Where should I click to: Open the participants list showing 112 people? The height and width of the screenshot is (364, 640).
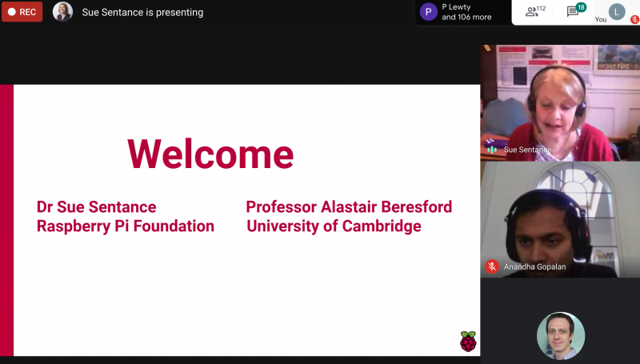[x=534, y=12]
